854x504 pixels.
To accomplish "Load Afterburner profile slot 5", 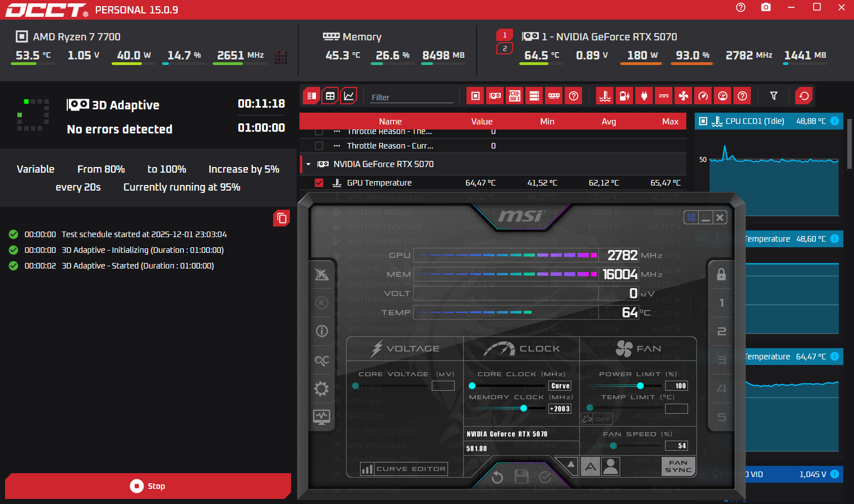I will coord(722,417).
